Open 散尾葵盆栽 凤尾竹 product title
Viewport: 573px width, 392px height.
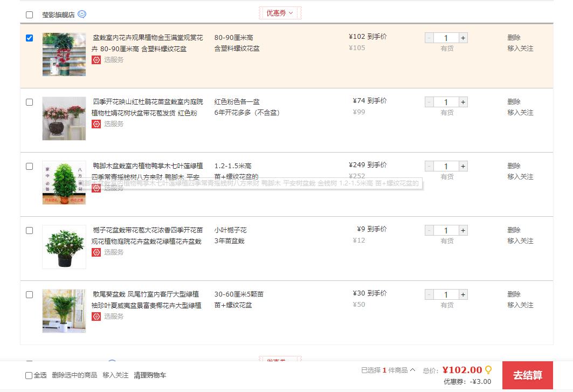147,300
